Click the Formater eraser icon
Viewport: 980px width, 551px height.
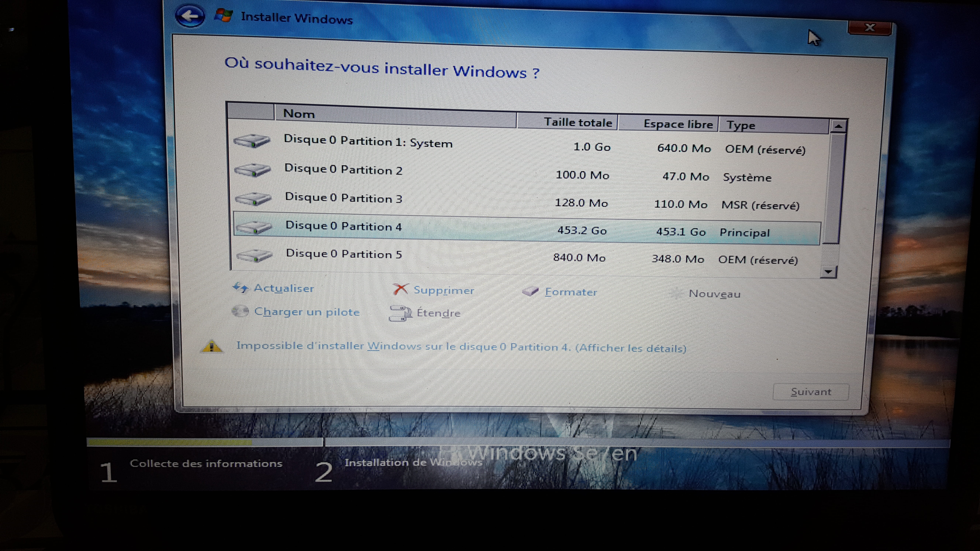click(x=530, y=292)
